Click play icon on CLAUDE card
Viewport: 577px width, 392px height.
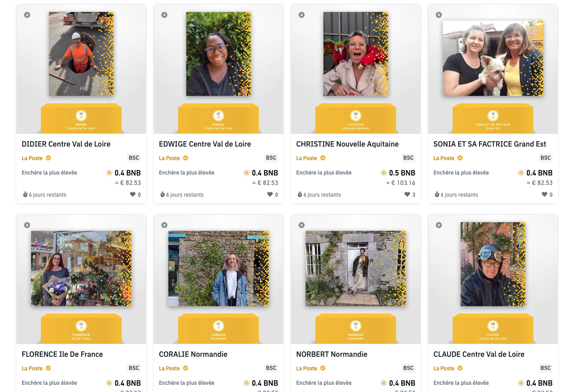coord(439,225)
